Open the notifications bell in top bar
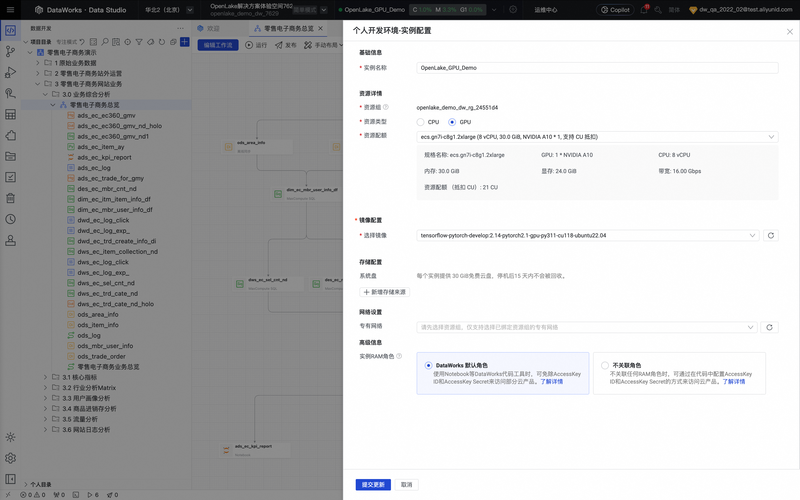The height and width of the screenshot is (500, 800). click(644, 10)
